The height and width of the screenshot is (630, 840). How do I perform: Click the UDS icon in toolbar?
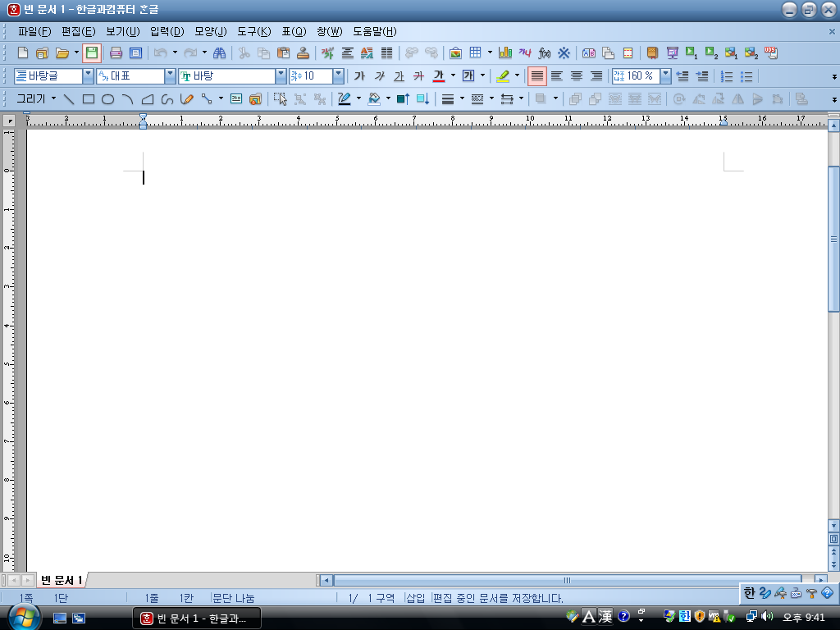(770, 52)
